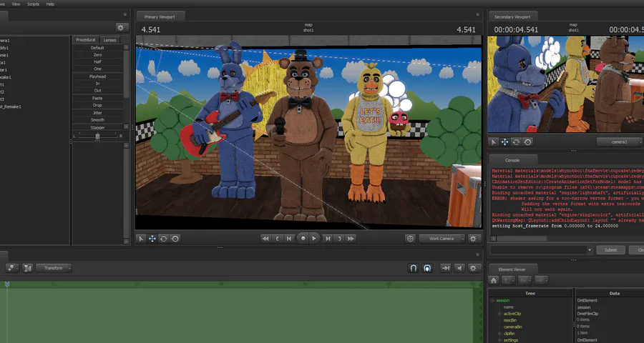Image resolution: width=644 pixels, height=343 pixels.
Task: Select the Element Viewer tab
Action: click(512, 269)
